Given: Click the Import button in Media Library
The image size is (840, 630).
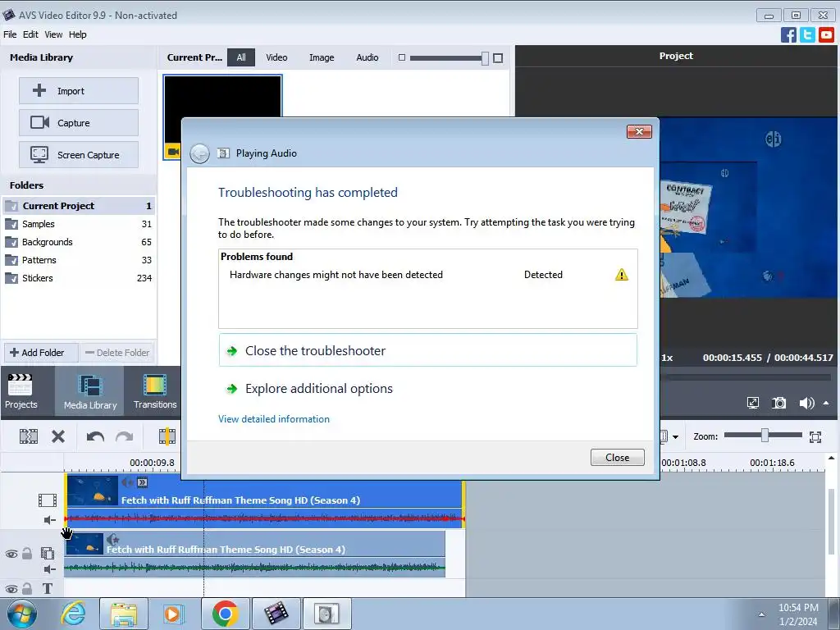Looking at the screenshot, I should [79, 90].
